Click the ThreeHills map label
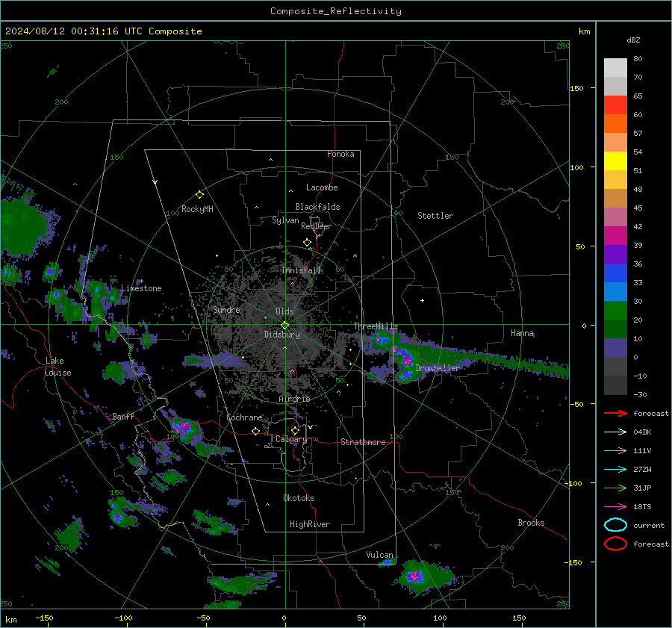672x628 pixels. tap(376, 326)
